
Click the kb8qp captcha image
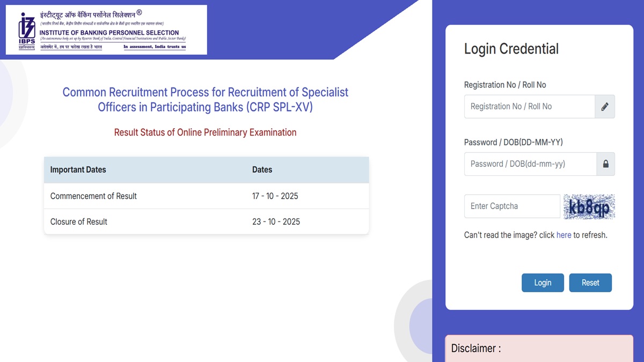coord(589,206)
